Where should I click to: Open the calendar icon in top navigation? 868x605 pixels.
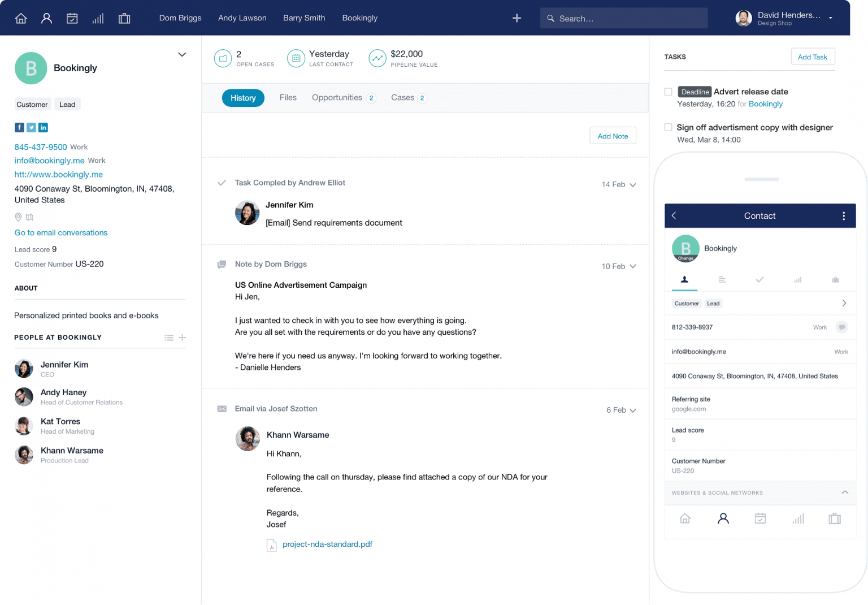tap(72, 18)
